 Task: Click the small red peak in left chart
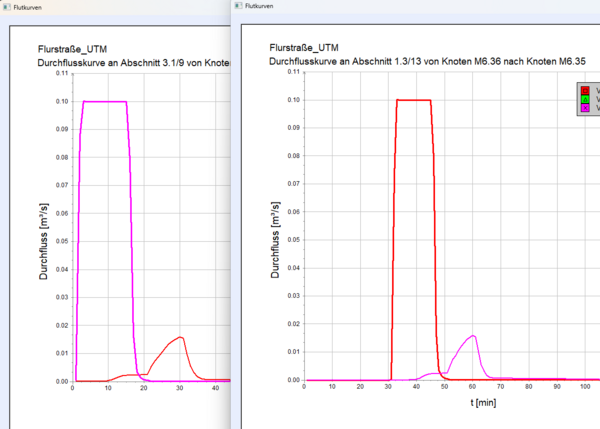180,338
